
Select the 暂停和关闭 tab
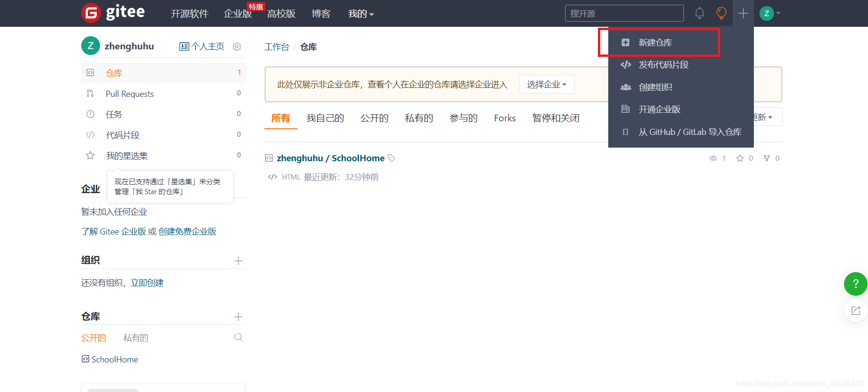[x=556, y=118]
